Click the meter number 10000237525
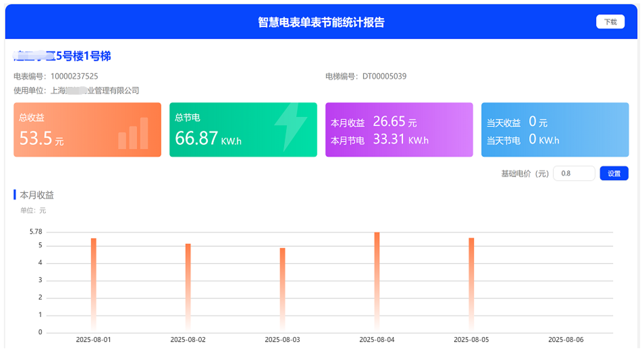Viewport: 644px width, 357px height. click(74, 76)
